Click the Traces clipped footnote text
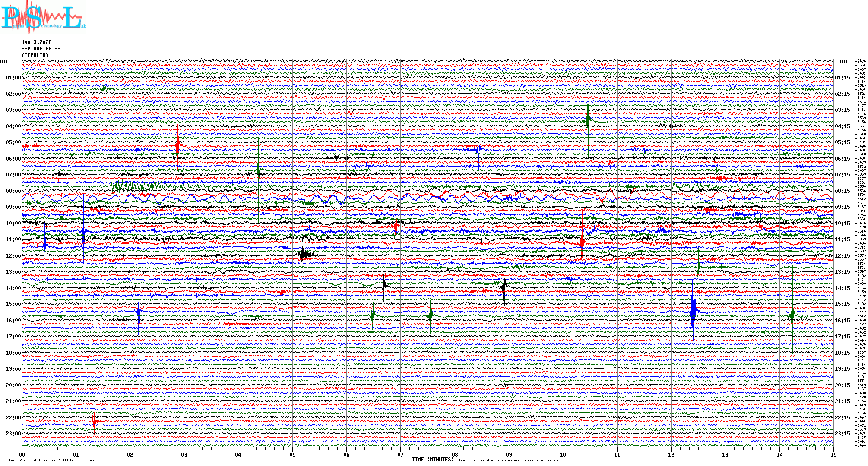Image resolution: width=868 pixels, height=466 pixels. pos(512,460)
